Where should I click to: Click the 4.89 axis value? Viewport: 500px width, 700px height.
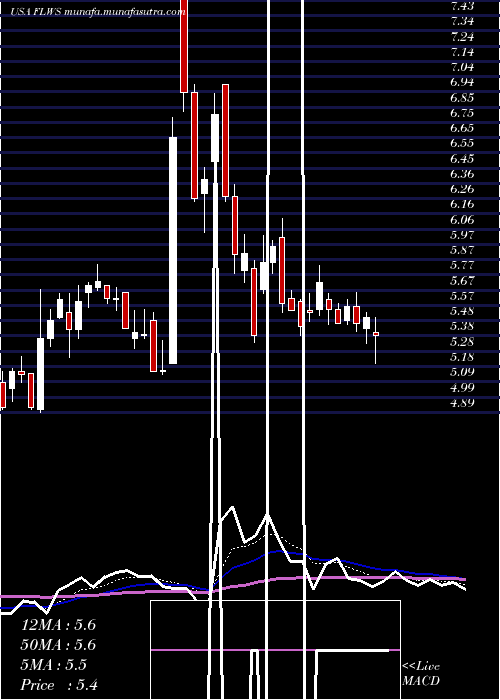click(x=462, y=403)
